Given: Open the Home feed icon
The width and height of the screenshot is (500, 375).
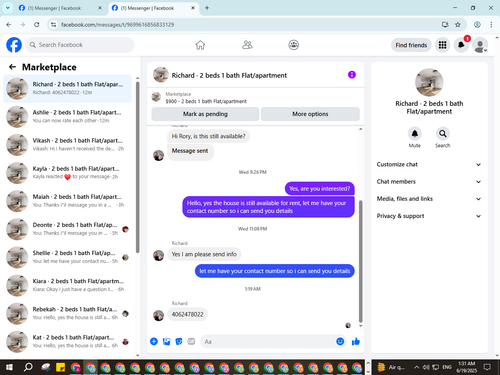Looking at the screenshot, I should (200, 45).
